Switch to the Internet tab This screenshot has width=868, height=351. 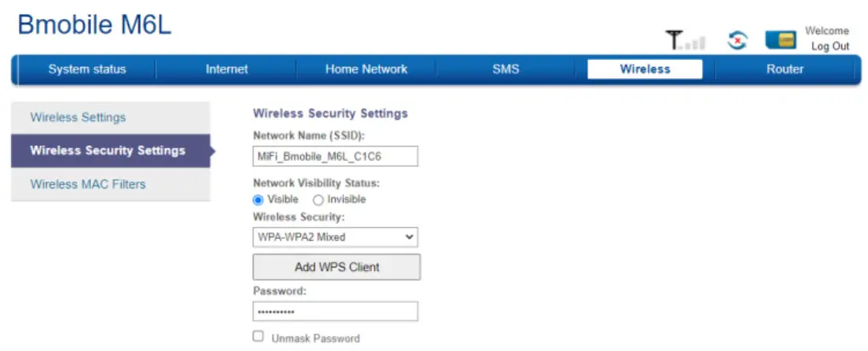[227, 69]
